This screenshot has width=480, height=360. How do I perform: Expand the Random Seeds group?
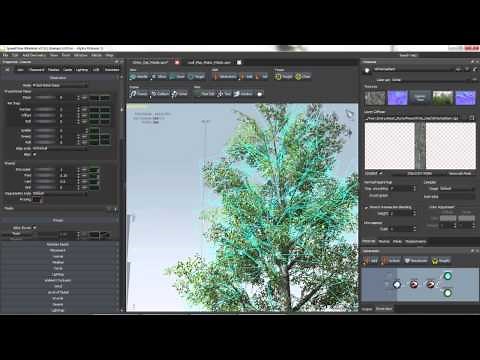[x=58, y=244]
